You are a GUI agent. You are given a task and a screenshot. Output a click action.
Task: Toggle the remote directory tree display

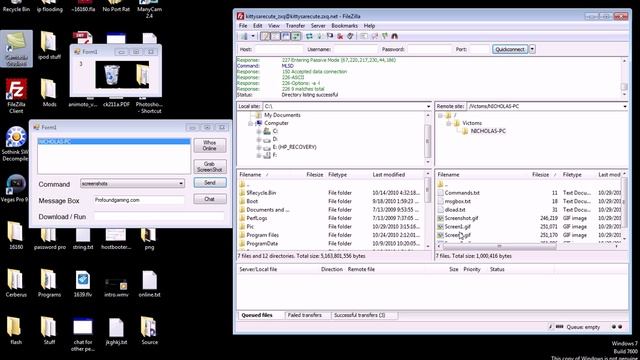tap(286, 36)
